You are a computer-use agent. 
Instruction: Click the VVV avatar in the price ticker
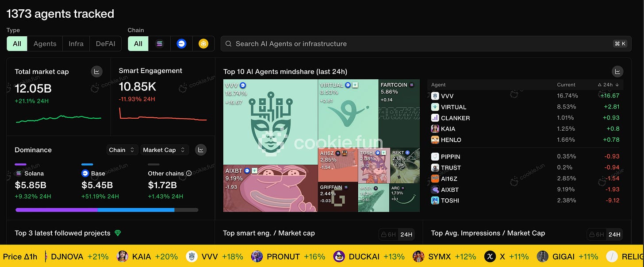tap(192, 256)
